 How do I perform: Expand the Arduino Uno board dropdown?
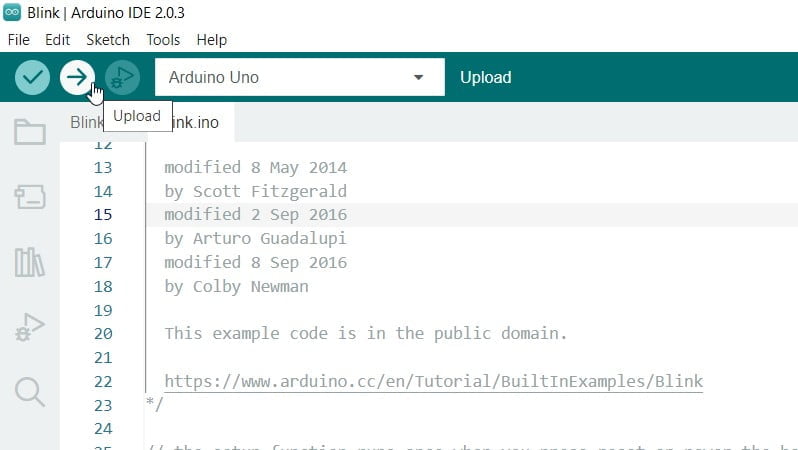pyautogui.click(x=299, y=77)
